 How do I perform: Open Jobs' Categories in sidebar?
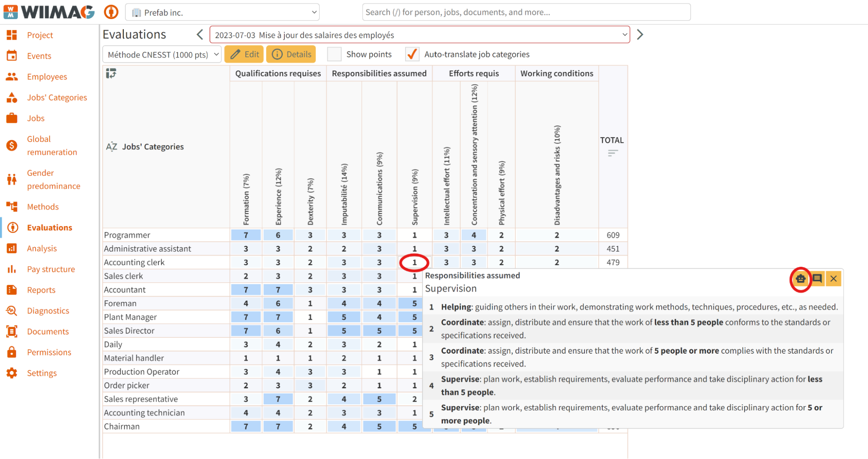click(x=57, y=98)
